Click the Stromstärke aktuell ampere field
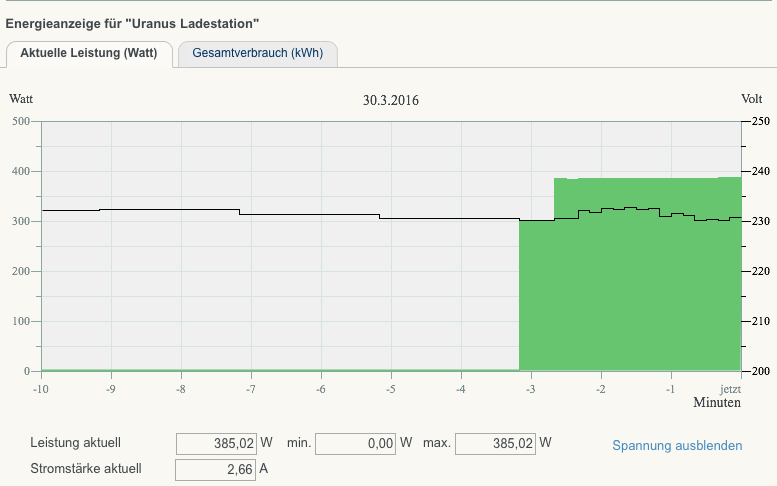 [216, 468]
